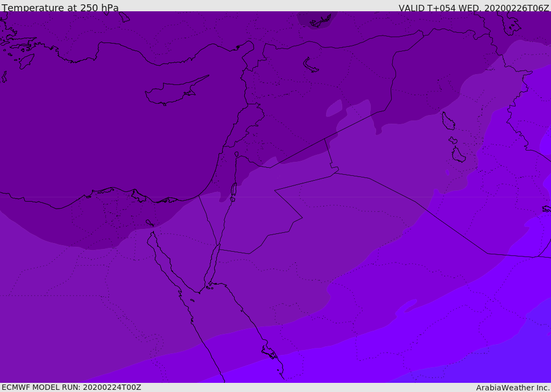Viewport: 551px width, 392px height.
Task: Click the Lake Assad outline in northern Syria
Action: [310, 65]
